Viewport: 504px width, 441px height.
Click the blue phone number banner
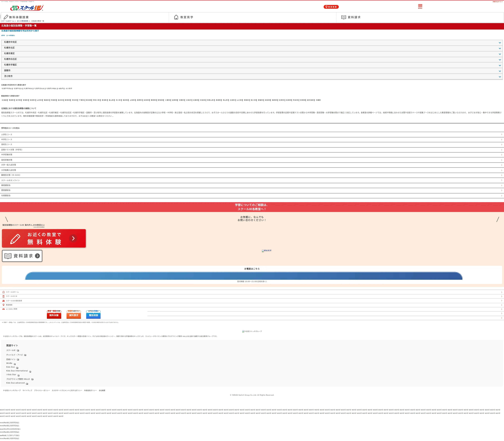[243, 276]
